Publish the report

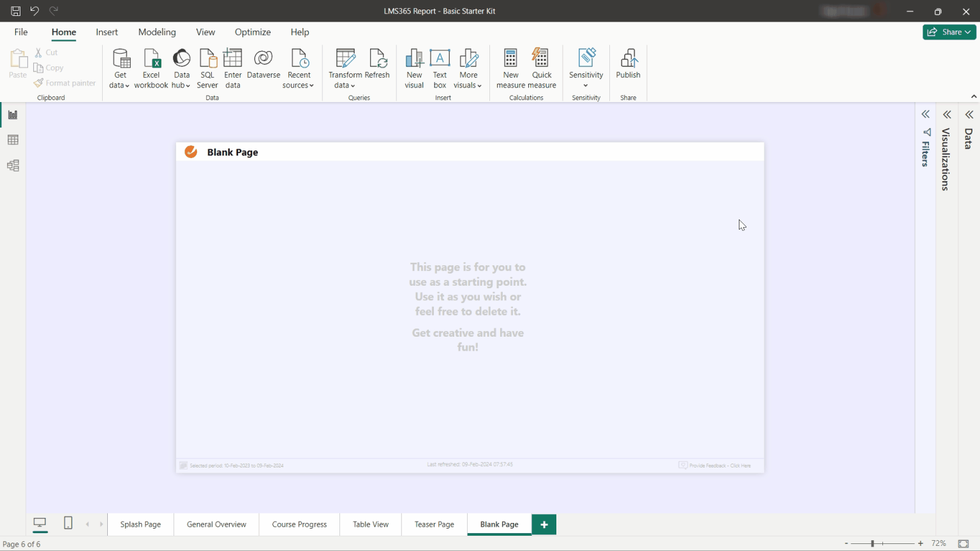(x=628, y=64)
